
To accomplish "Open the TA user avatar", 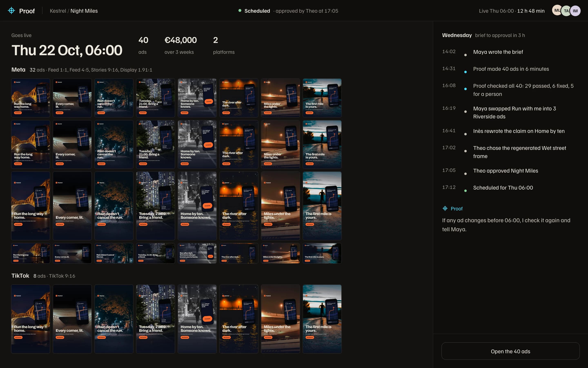I will (x=566, y=11).
